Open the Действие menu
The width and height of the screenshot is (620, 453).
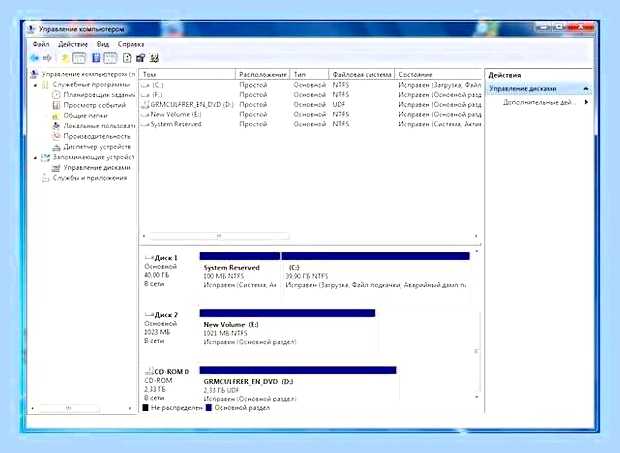pos(73,44)
